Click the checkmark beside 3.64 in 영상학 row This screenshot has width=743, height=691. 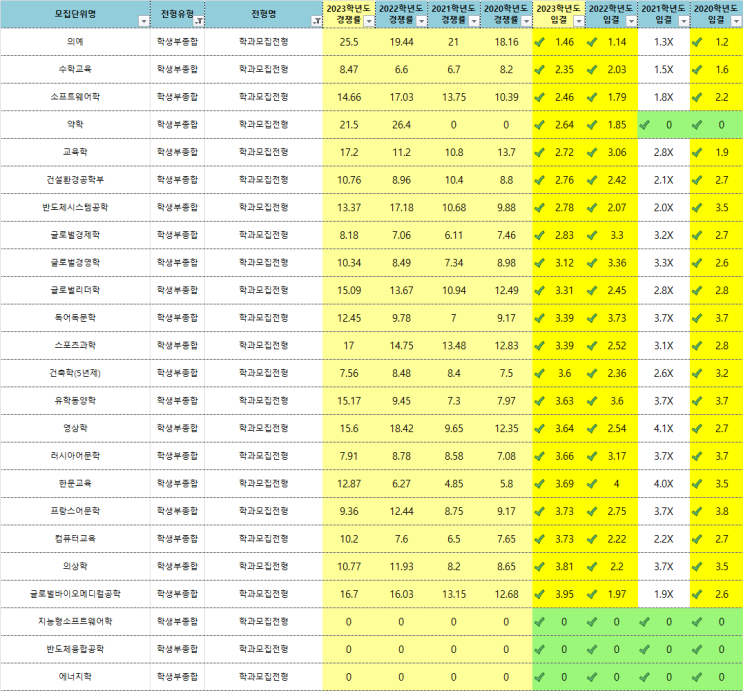tap(539, 429)
